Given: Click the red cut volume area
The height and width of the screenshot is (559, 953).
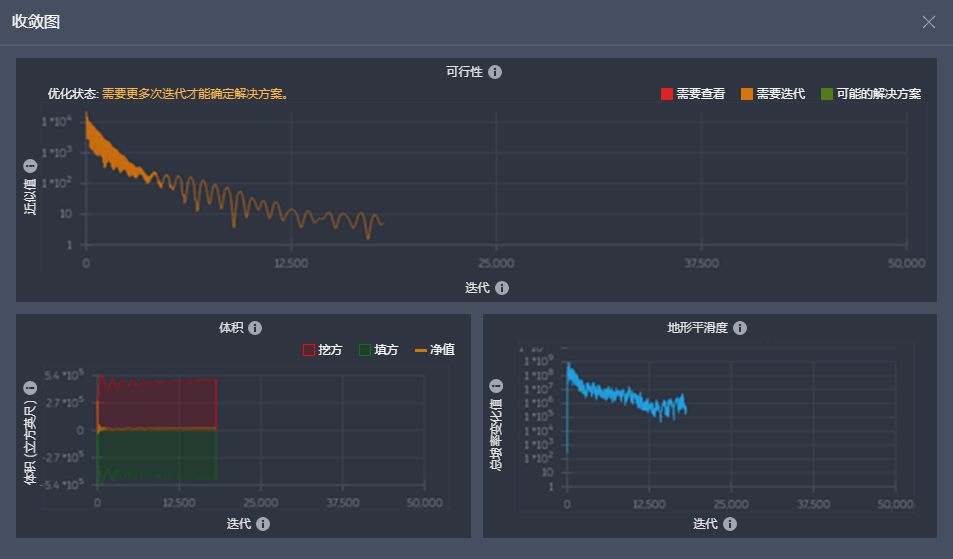Looking at the screenshot, I should pyautogui.click(x=157, y=405).
